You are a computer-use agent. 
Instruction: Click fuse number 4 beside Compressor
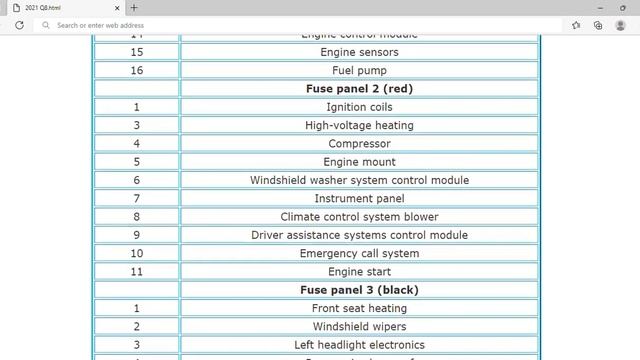tap(137, 143)
